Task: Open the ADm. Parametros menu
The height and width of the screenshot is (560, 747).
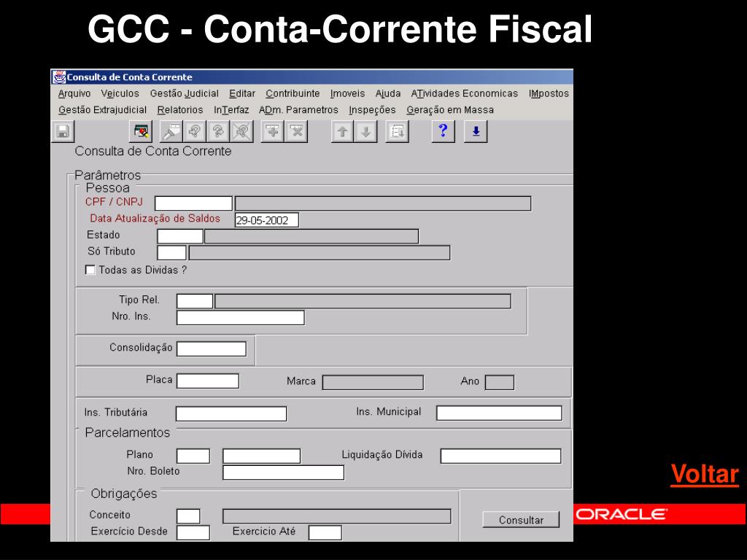Action: point(298,110)
